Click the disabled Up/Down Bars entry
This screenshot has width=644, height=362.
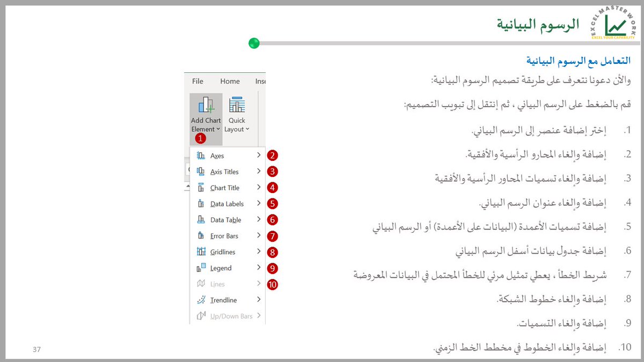(x=228, y=316)
